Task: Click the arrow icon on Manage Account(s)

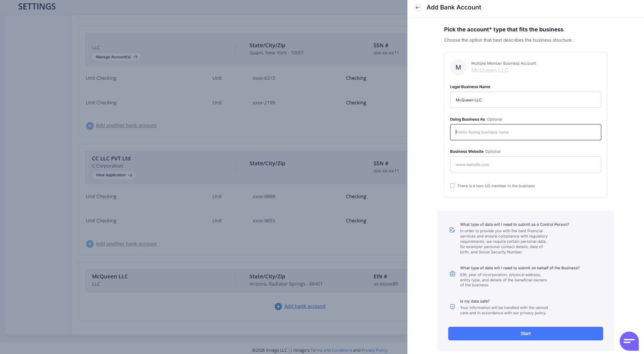Action: (x=135, y=57)
